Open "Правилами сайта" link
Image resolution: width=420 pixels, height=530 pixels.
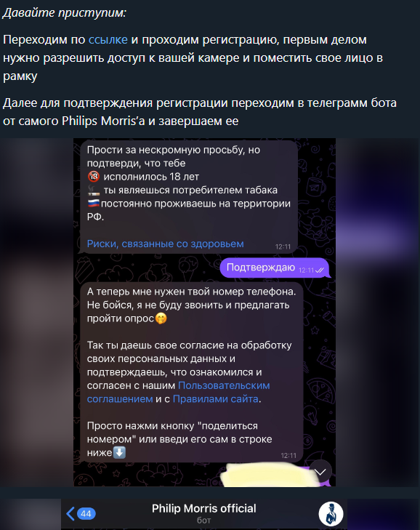[x=216, y=399]
